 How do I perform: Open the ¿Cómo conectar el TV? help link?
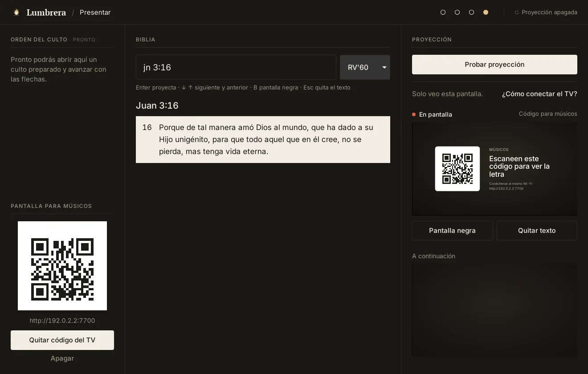tap(539, 94)
